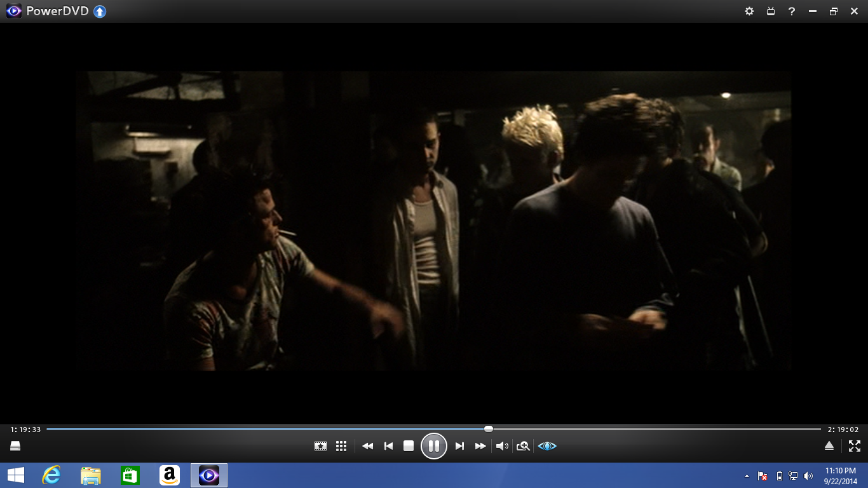Pause the movie playback
Screen dimensions: 868x488
(434, 446)
